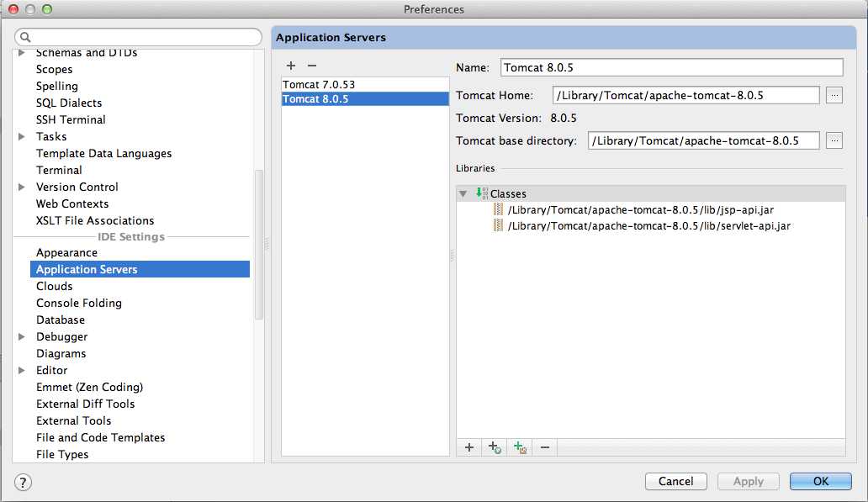
Task: Expand the Editor settings node
Action: coord(22,370)
